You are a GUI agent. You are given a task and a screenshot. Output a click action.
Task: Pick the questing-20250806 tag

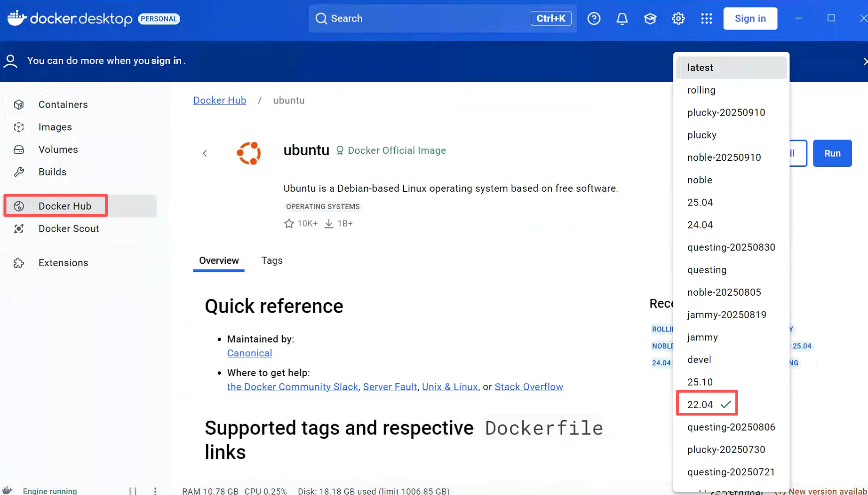tap(731, 427)
